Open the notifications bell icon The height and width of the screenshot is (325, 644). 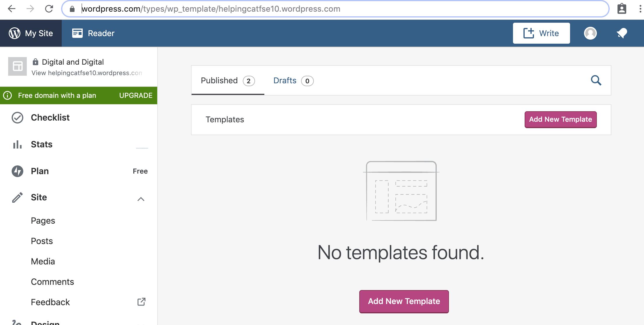tap(622, 33)
